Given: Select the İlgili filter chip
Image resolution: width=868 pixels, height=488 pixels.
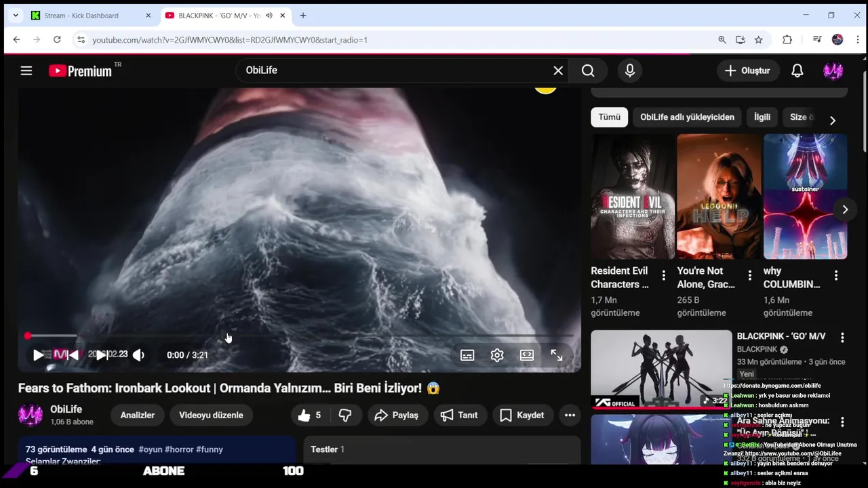Looking at the screenshot, I should coord(762,117).
